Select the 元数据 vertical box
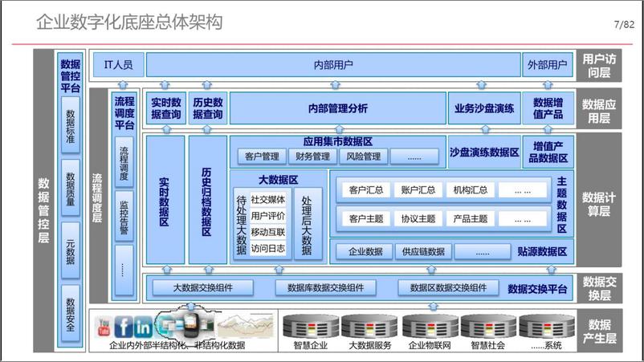The image size is (644, 362). [70, 250]
